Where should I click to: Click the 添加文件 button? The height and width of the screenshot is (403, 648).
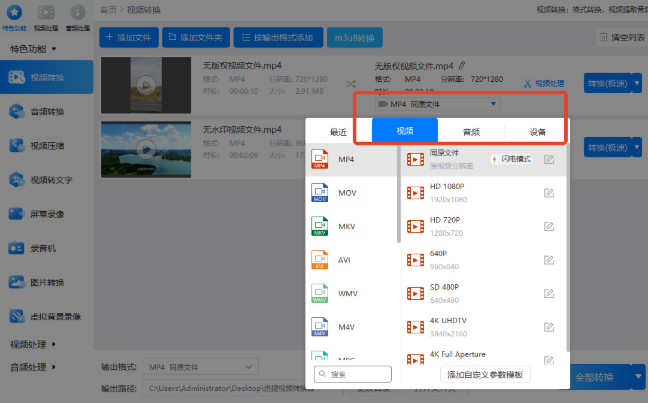[129, 38]
